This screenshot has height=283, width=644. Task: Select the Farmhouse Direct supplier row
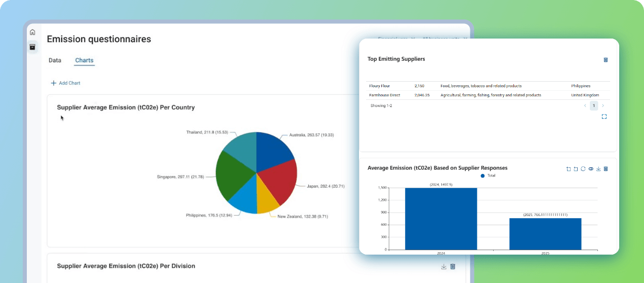coord(488,95)
